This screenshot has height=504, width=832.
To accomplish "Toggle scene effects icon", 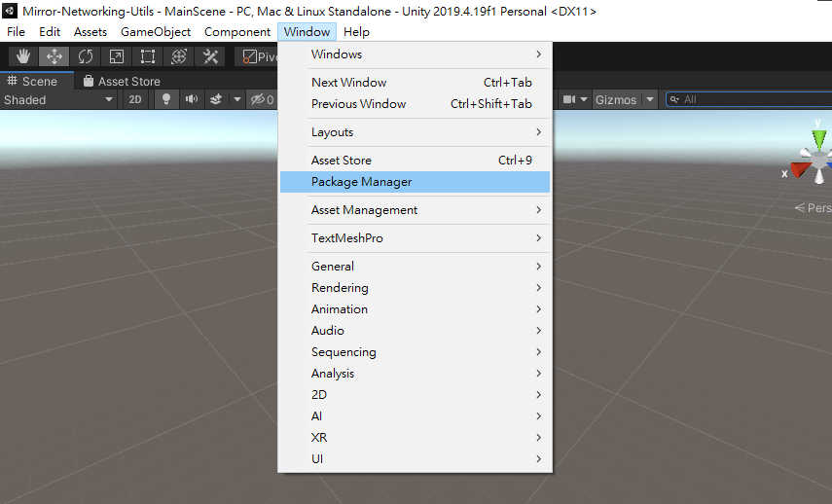I will click(216, 100).
